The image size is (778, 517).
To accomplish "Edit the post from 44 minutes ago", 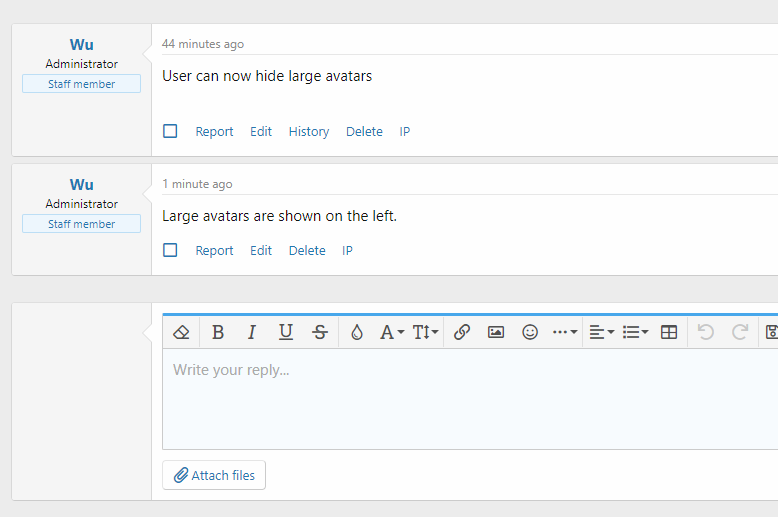I will pyautogui.click(x=261, y=131).
